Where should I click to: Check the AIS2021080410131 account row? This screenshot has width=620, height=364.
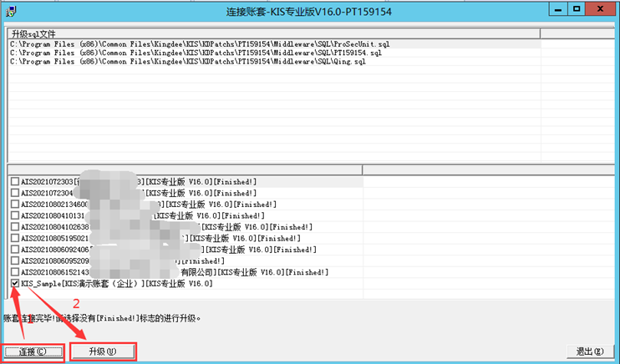(15, 215)
